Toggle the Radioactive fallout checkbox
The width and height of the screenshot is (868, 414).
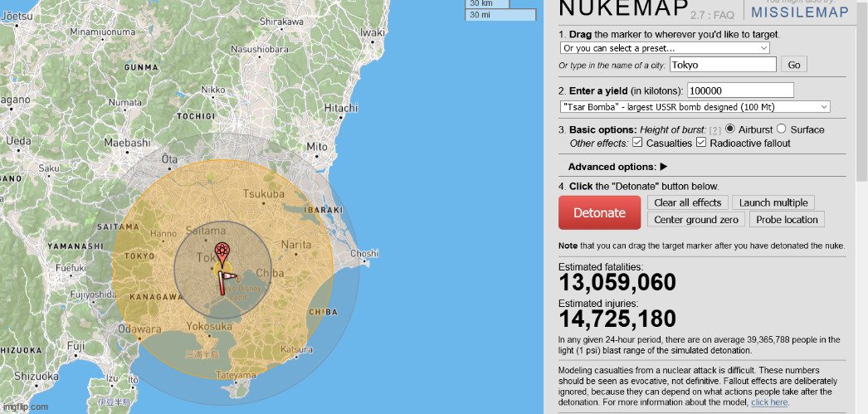pyautogui.click(x=701, y=143)
